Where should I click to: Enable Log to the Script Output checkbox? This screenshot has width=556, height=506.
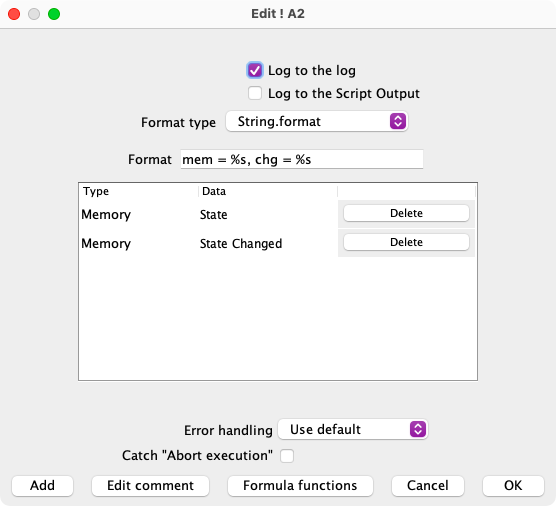255,93
